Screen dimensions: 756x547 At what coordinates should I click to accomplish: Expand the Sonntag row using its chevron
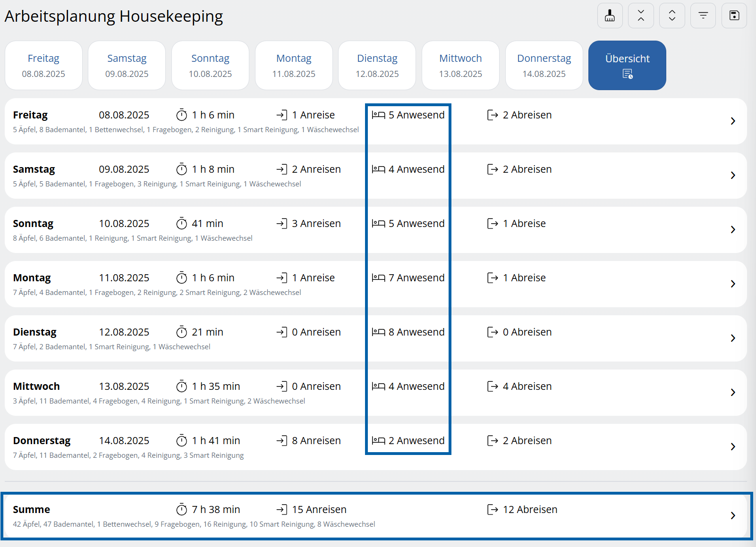pos(733,230)
